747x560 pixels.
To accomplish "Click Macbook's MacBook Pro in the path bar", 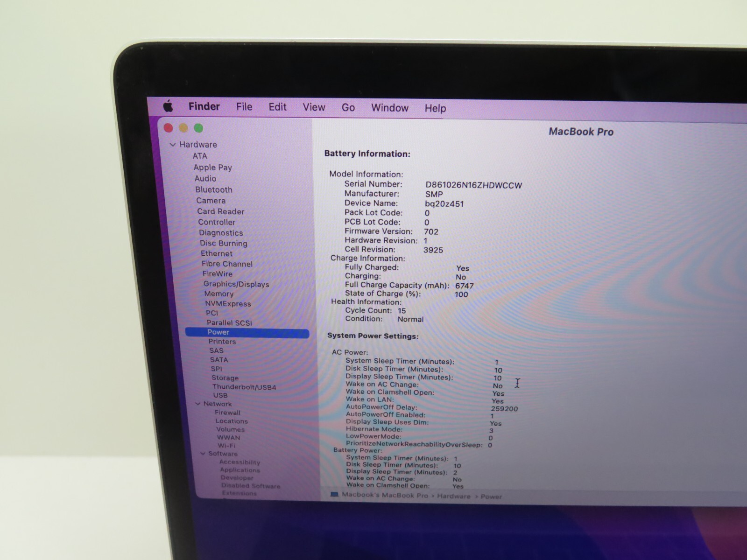I will tap(385, 495).
